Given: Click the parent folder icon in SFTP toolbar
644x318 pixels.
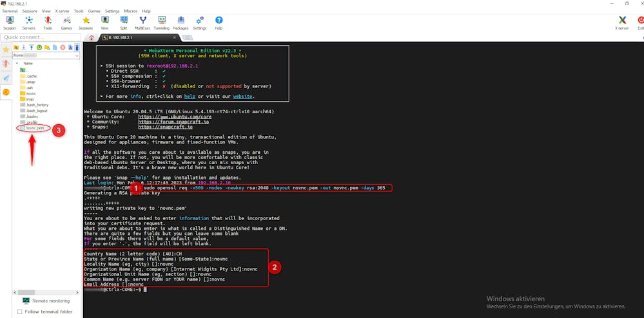Looking at the screenshot, I should pyautogui.click(x=16, y=48).
